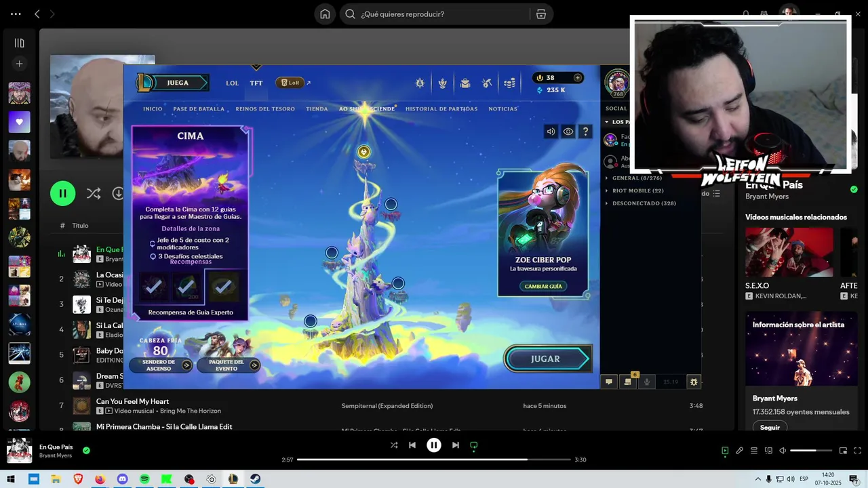Open the coins store icon in League client

coord(510,83)
